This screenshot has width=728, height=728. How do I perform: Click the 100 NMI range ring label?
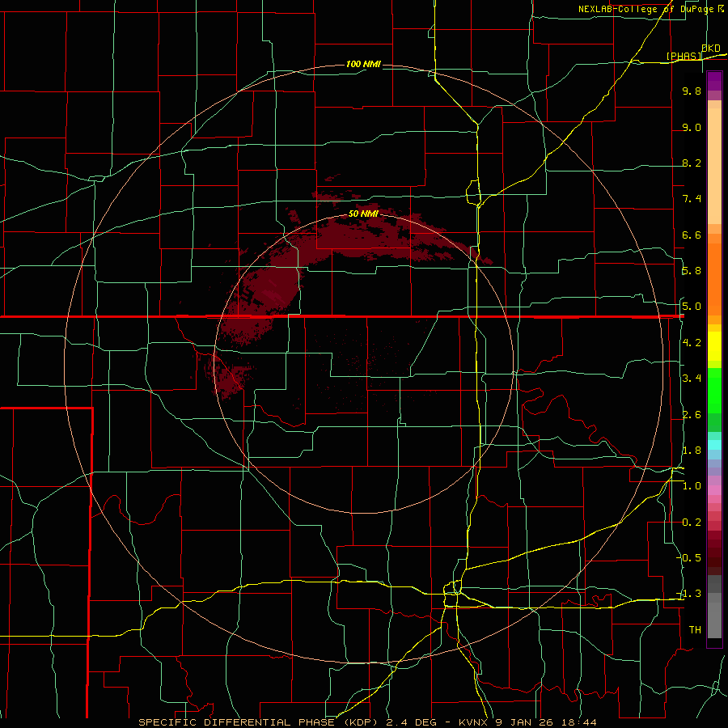[363, 64]
